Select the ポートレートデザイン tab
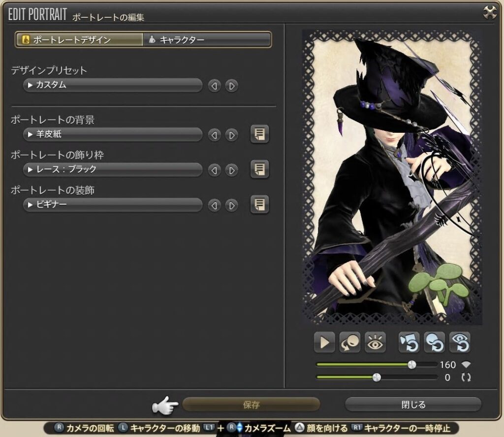 click(x=79, y=40)
